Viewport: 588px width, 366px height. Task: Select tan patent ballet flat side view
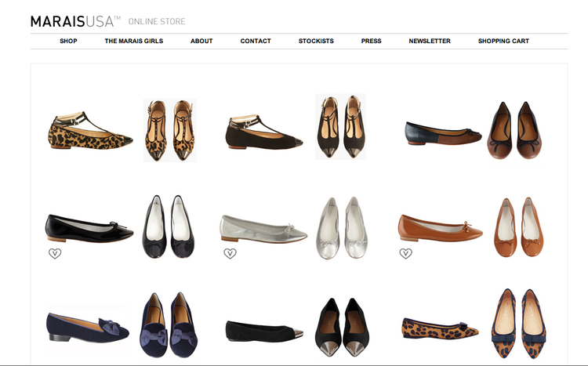[x=441, y=228]
